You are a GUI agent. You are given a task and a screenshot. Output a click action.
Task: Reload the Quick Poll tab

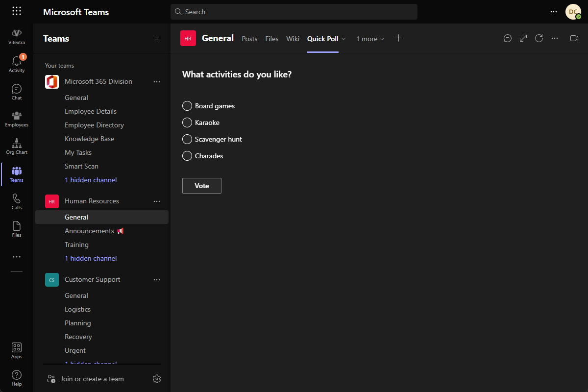coord(539,38)
